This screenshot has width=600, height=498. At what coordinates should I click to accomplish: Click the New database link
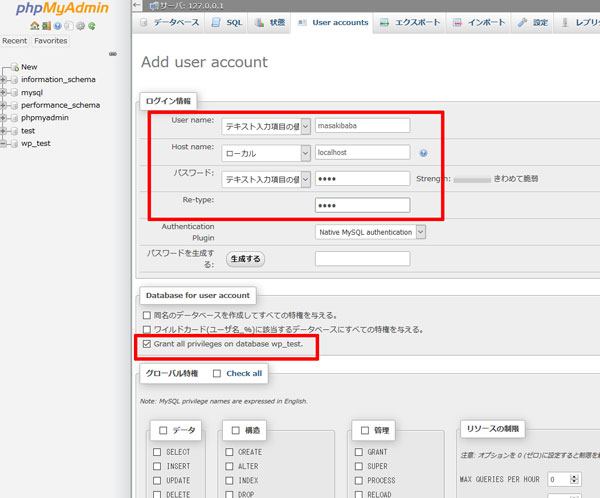29,67
